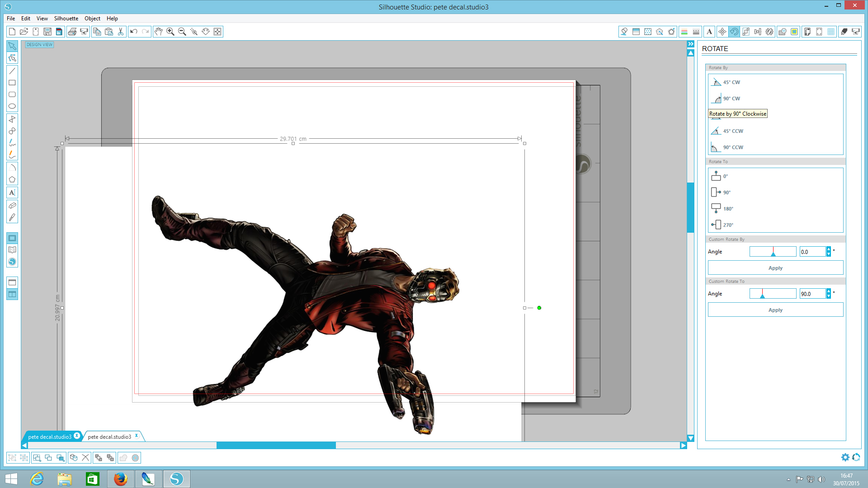868x488 pixels.
Task: Open the Gradient fill panel
Action: pyautogui.click(x=636, y=32)
